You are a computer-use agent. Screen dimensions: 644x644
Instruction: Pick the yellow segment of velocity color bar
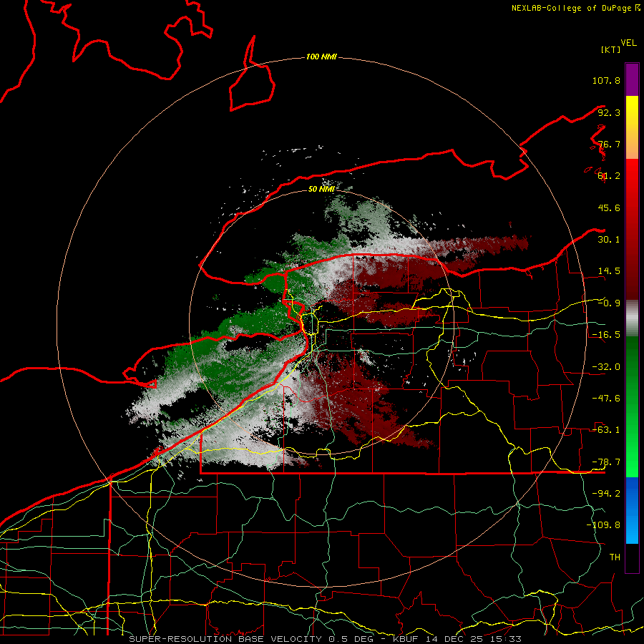(632, 112)
